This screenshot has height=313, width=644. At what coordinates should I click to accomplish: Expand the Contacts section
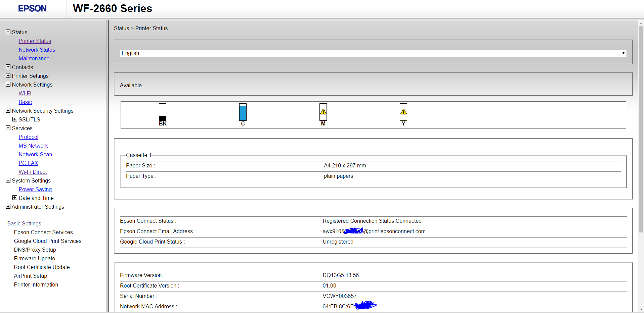click(x=8, y=67)
